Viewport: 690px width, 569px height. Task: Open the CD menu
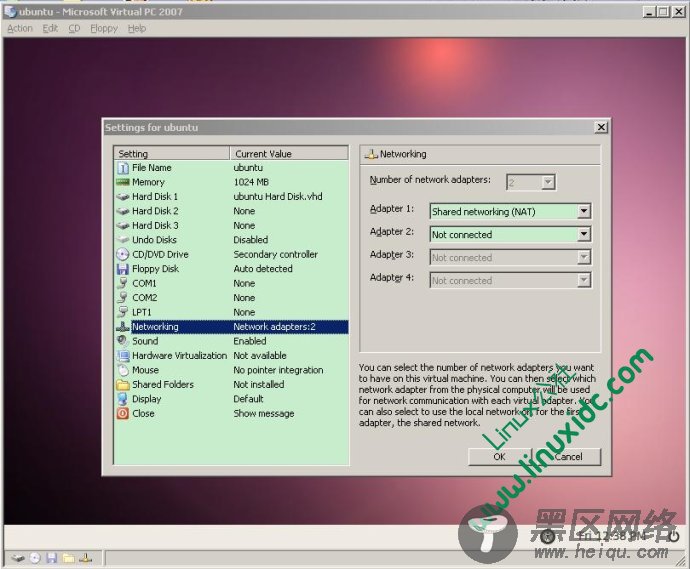point(74,29)
